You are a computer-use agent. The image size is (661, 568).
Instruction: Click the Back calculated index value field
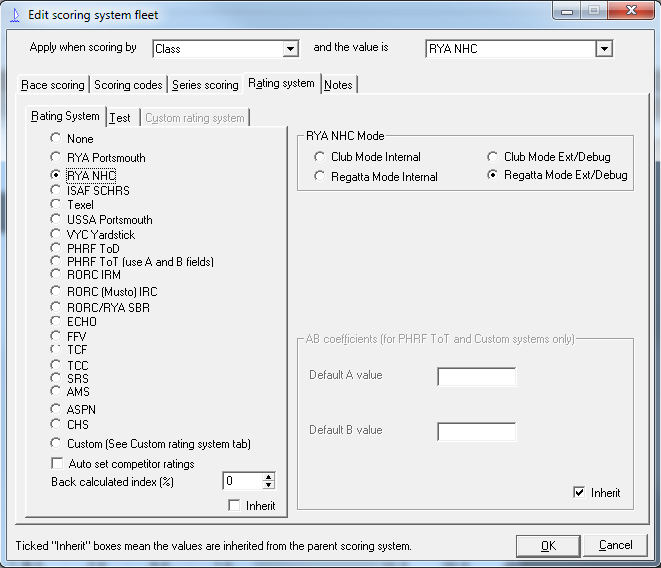(x=242, y=481)
